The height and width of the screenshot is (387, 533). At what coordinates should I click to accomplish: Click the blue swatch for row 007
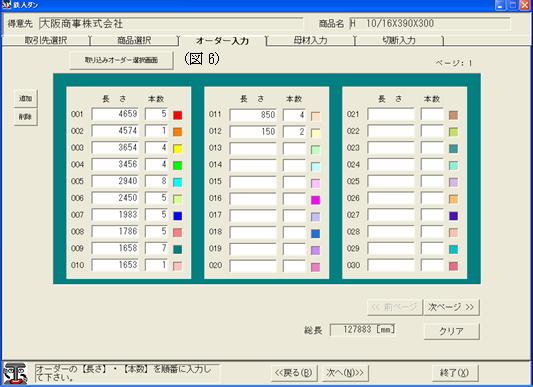(177, 216)
